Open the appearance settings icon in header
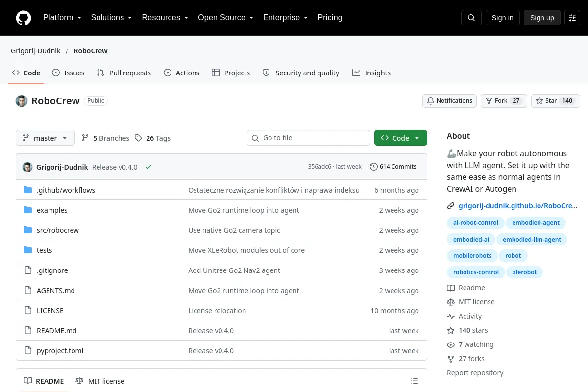This screenshot has height=392, width=588. pyautogui.click(x=572, y=18)
